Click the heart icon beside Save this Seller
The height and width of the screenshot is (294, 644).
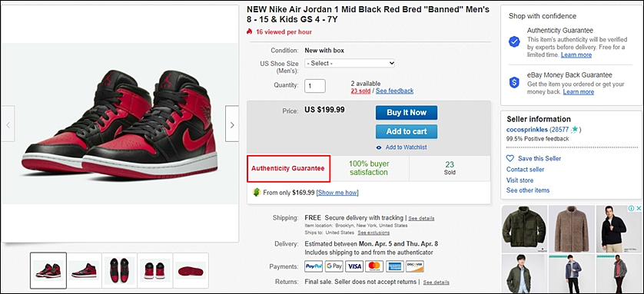(x=510, y=158)
